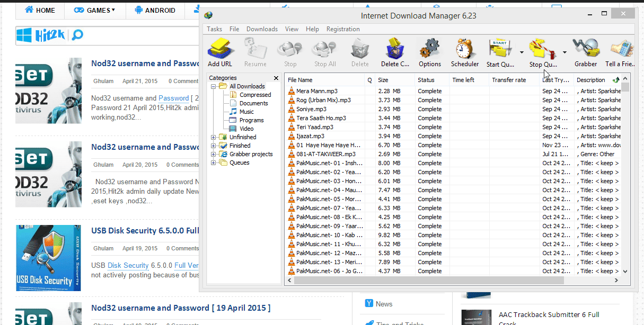
Task: Select the Documents category
Action: pos(253,103)
